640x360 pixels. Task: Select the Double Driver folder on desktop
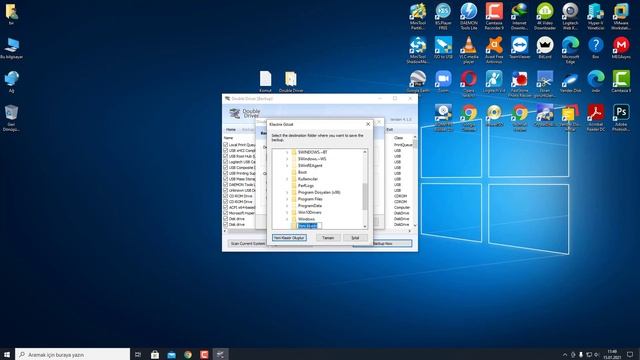(291, 81)
